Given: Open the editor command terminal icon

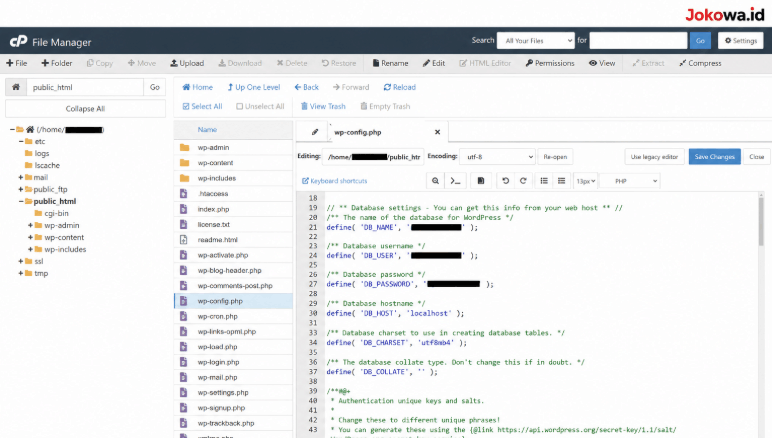Looking at the screenshot, I should pyautogui.click(x=455, y=181).
